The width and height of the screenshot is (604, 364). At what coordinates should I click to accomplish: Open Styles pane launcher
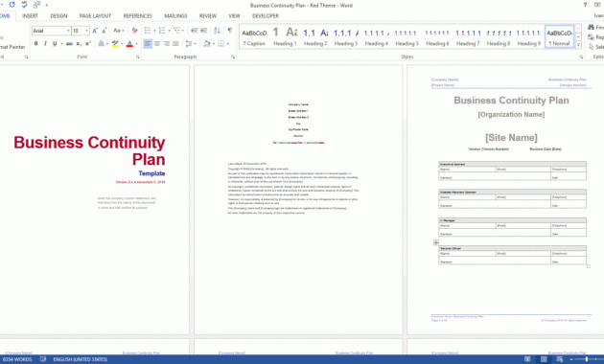pos(581,57)
